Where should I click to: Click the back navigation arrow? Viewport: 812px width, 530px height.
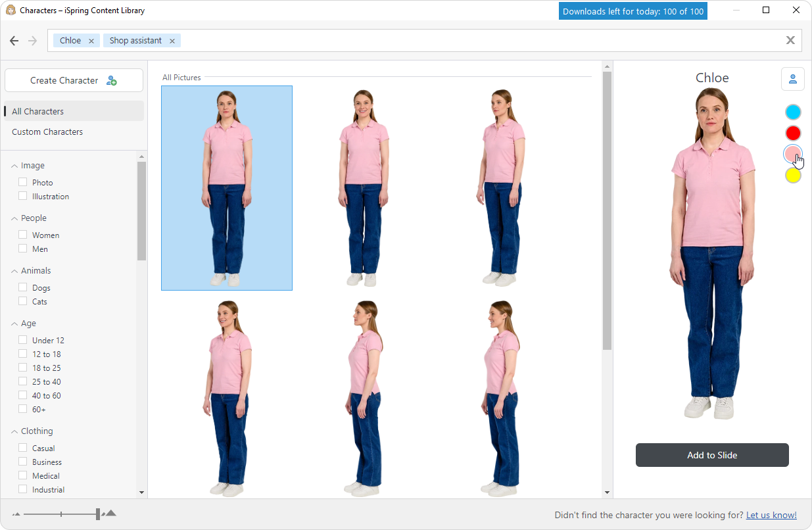tap(14, 41)
